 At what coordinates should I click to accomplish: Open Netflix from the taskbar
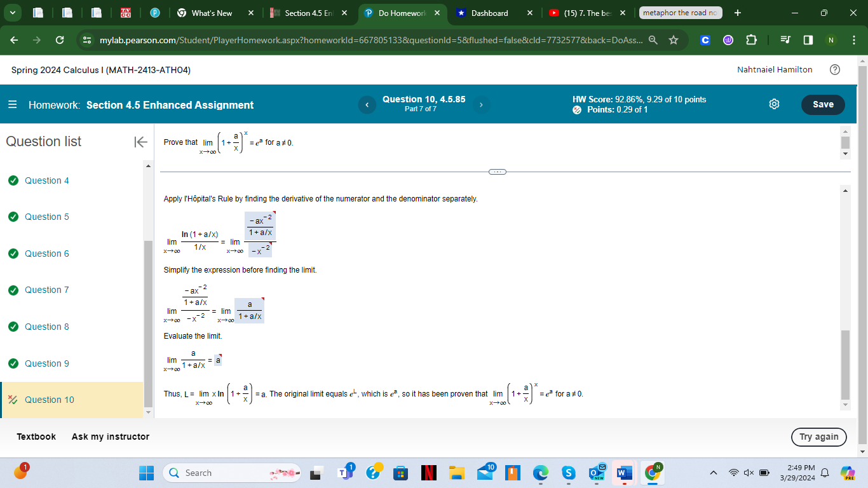pyautogui.click(x=428, y=473)
